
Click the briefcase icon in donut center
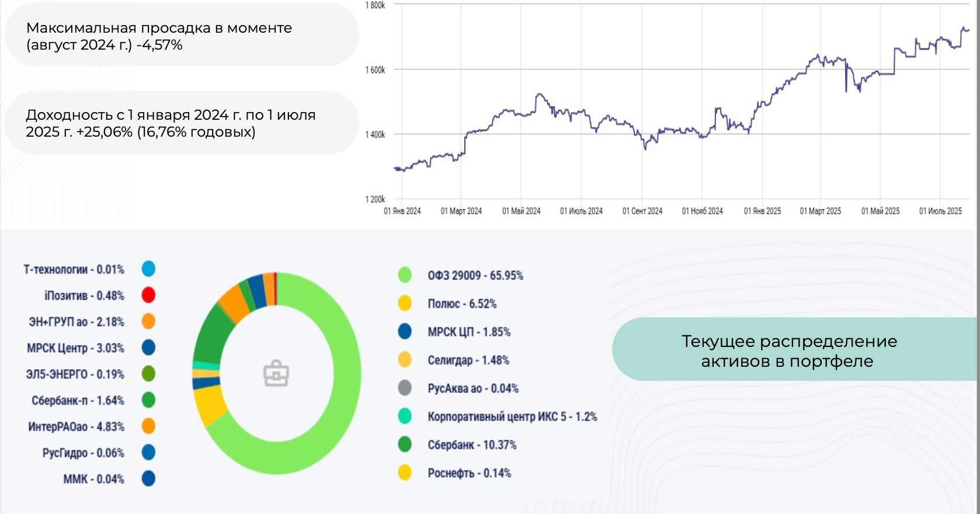(276, 374)
